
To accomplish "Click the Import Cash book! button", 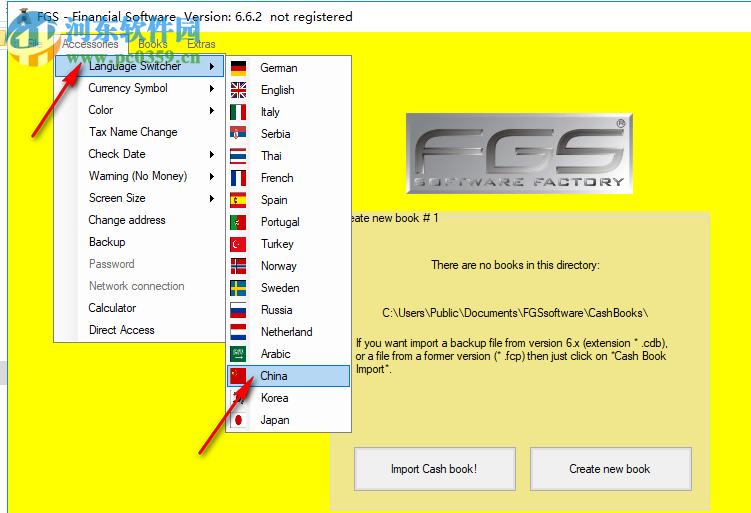I will click(434, 469).
